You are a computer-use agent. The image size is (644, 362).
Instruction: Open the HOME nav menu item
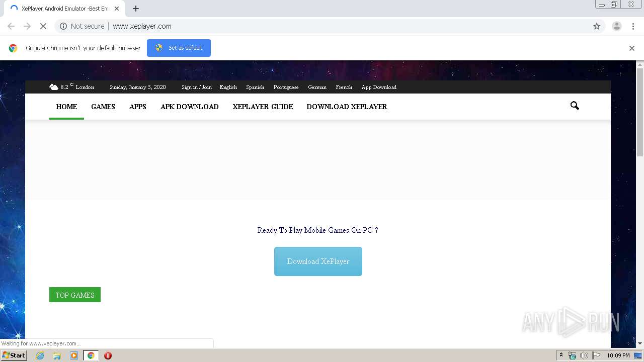66,107
